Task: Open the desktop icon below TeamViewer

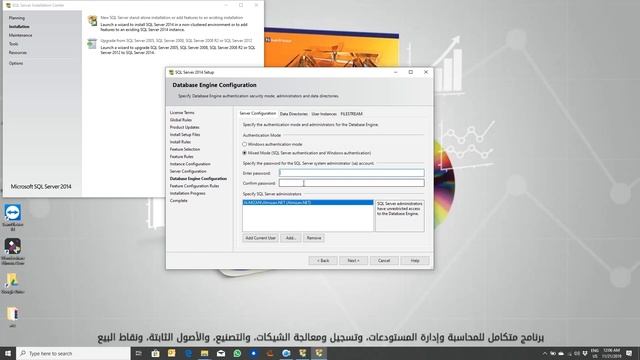Action: point(13,247)
